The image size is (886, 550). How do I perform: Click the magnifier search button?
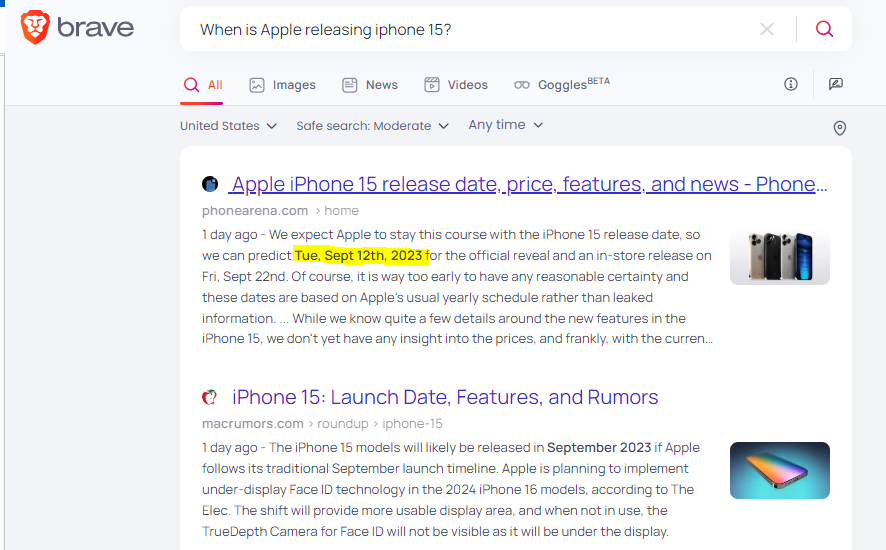pos(824,29)
